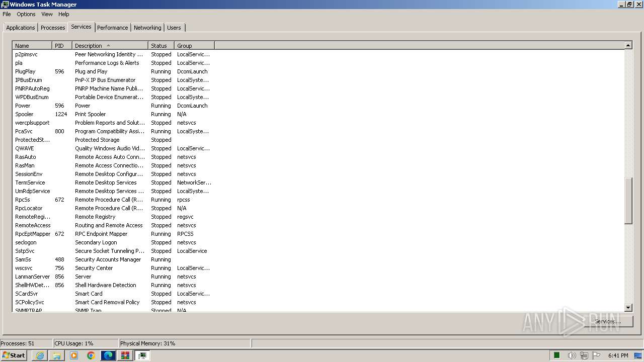The width and height of the screenshot is (644, 362).
Task: Select the UmRdpService service row
Action: click(x=114, y=191)
